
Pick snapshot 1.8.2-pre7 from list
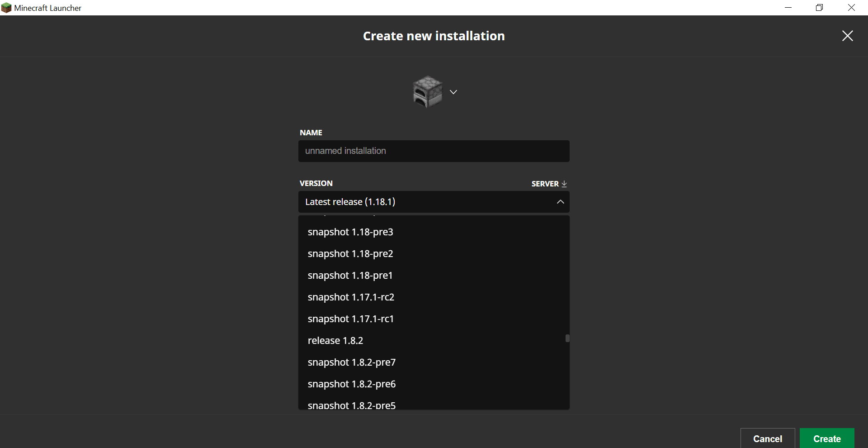click(351, 362)
